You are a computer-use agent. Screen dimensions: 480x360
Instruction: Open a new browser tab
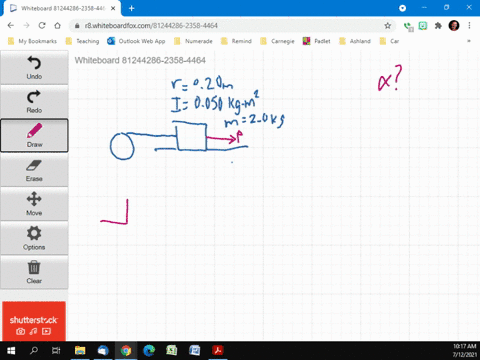(132, 8)
